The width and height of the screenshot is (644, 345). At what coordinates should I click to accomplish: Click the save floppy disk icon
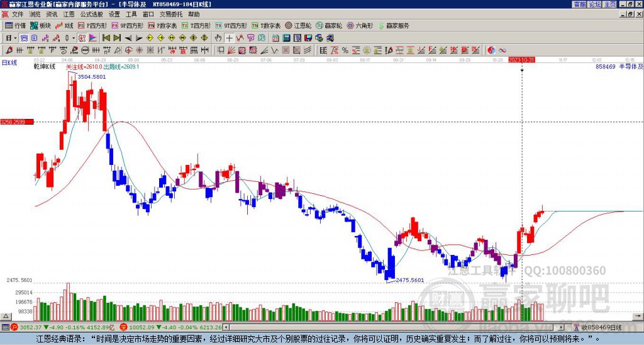(308, 38)
